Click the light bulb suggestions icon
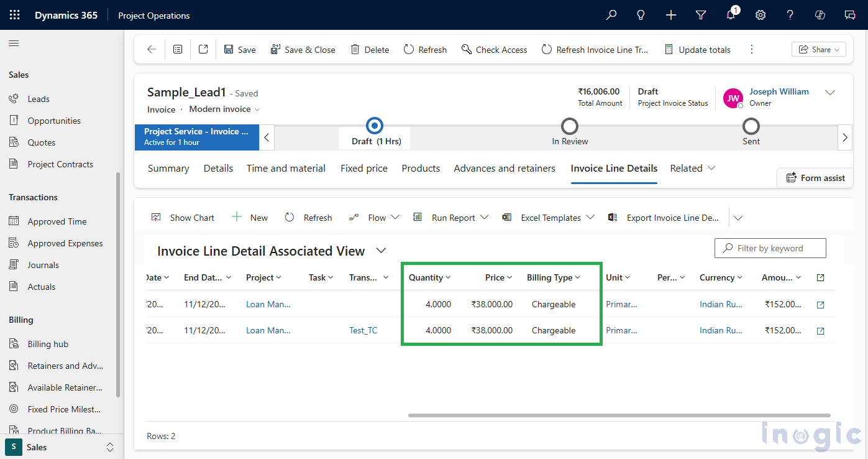Image resolution: width=868 pixels, height=459 pixels. click(641, 15)
